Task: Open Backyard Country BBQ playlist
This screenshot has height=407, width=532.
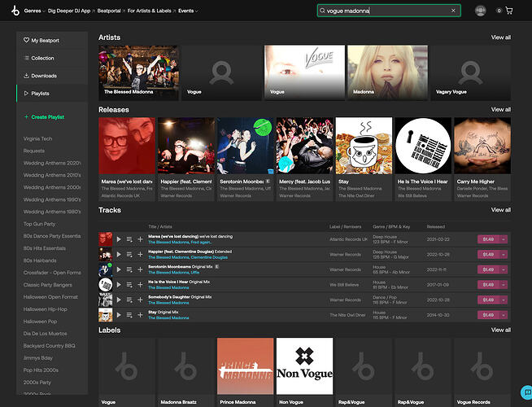Action: (x=49, y=346)
